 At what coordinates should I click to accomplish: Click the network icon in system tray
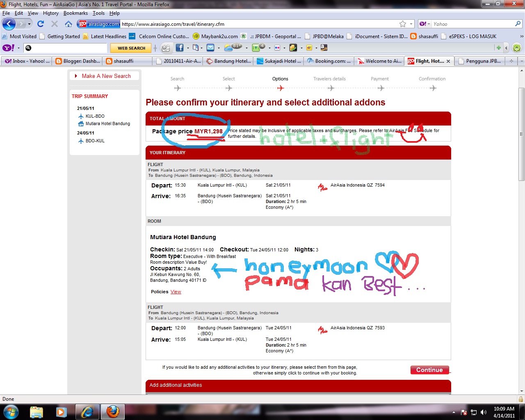tap(474, 412)
